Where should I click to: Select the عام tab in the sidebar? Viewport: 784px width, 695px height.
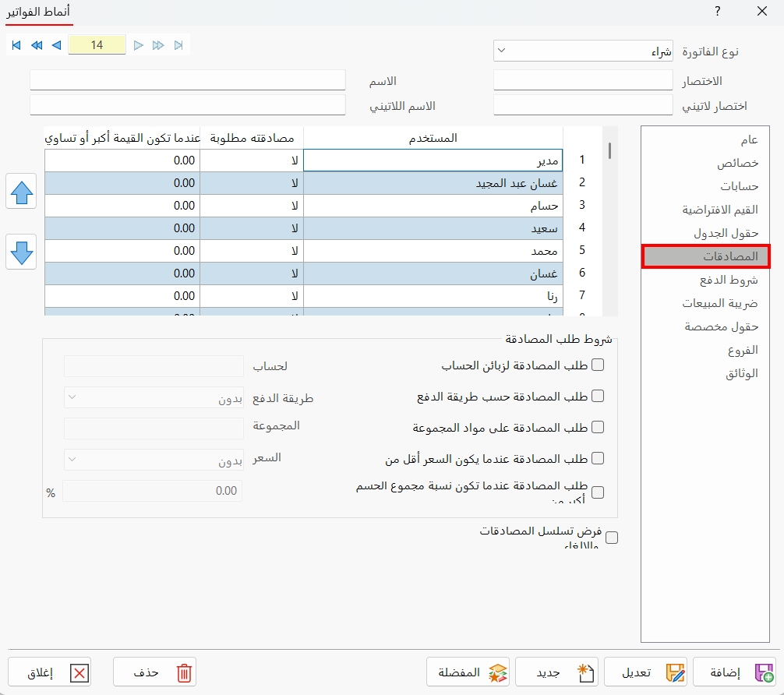[705, 139]
